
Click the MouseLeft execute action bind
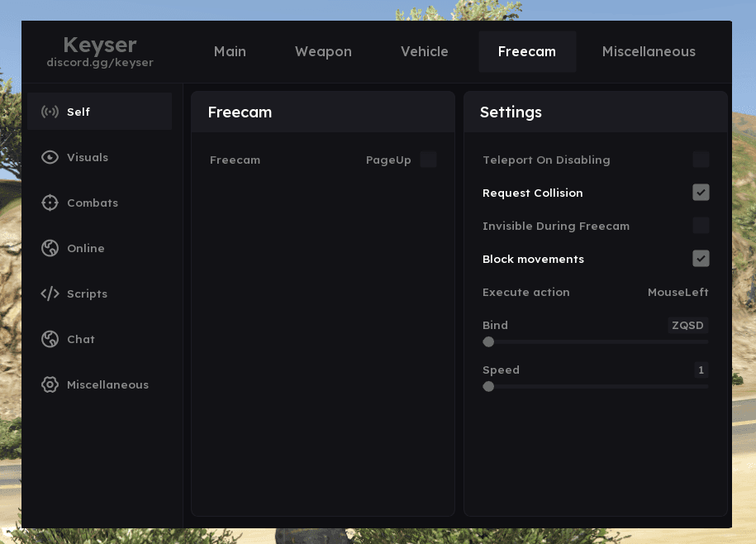(678, 292)
